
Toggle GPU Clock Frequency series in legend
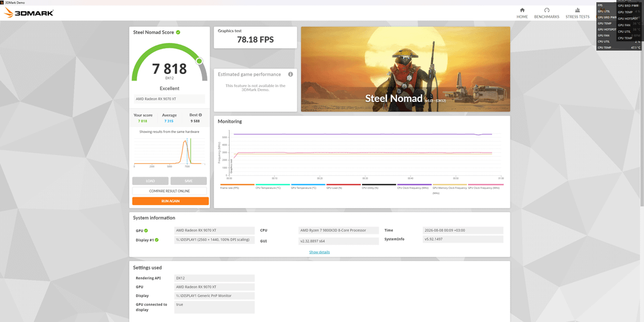click(x=485, y=186)
